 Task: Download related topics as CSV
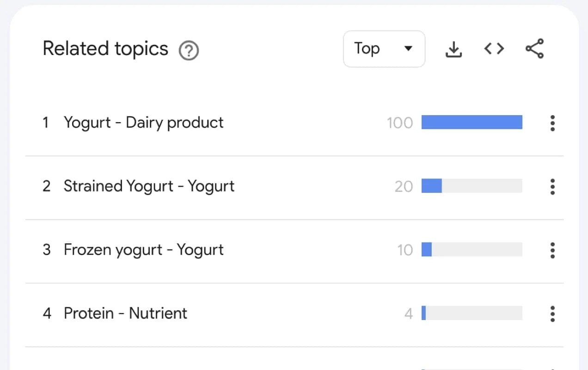[453, 49]
